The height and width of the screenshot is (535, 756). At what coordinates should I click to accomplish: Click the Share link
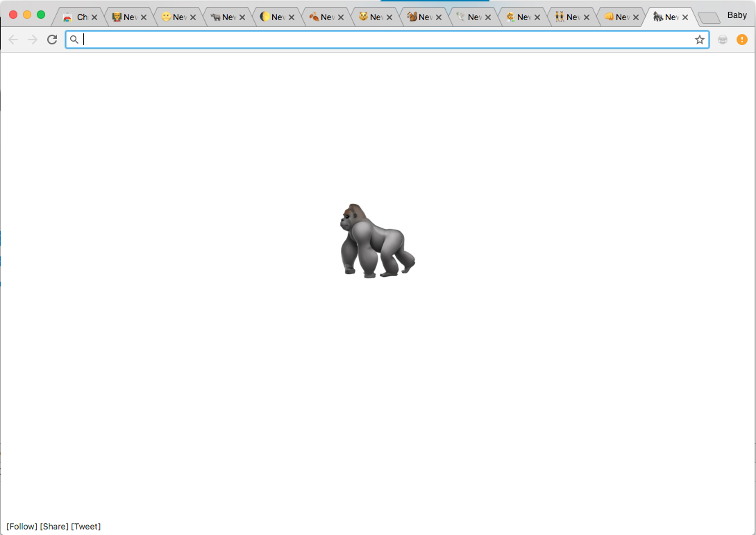[x=54, y=526]
